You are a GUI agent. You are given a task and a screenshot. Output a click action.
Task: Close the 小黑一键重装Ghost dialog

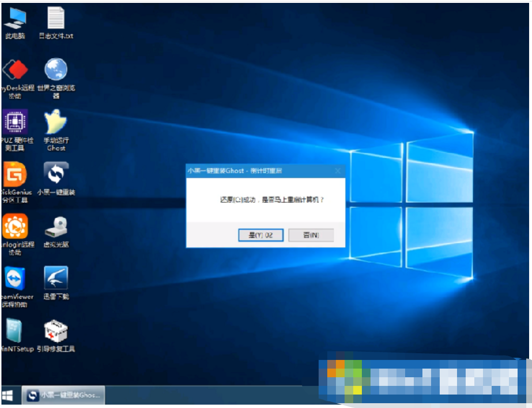pos(337,171)
